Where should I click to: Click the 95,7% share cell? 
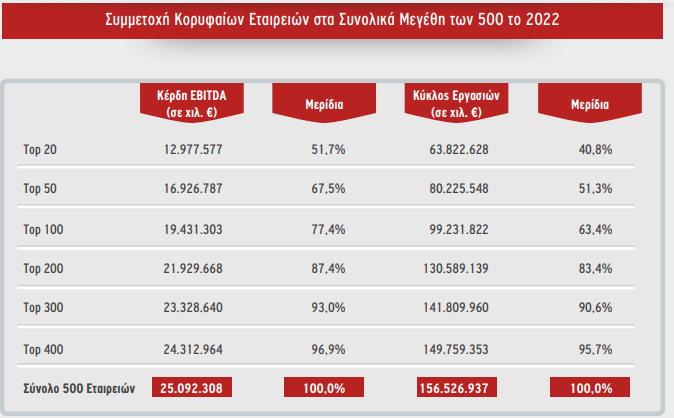[x=594, y=349]
